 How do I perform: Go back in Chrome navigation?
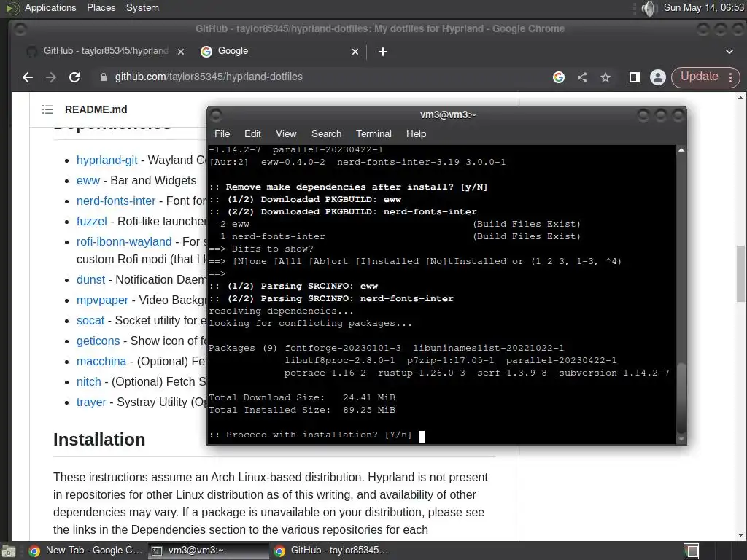pyautogui.click(x=28, y=77)
